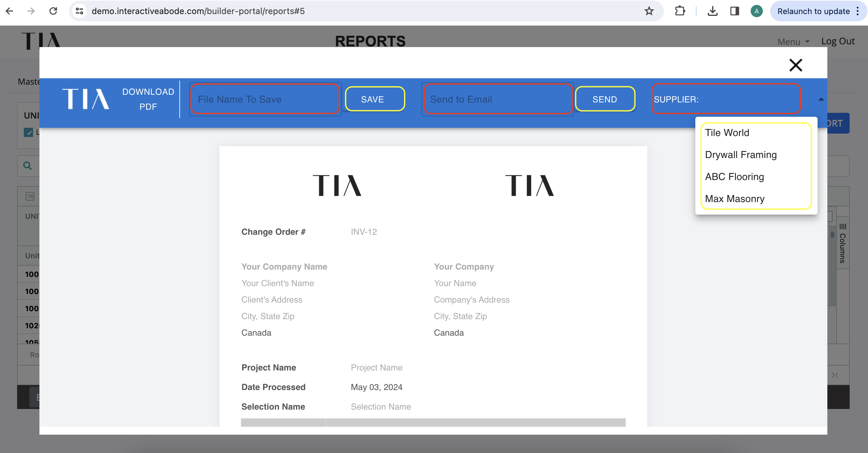The image size is (868, 453).
Task: Open the browser extensions puzzle icon
Action: [x=680, y=11]
